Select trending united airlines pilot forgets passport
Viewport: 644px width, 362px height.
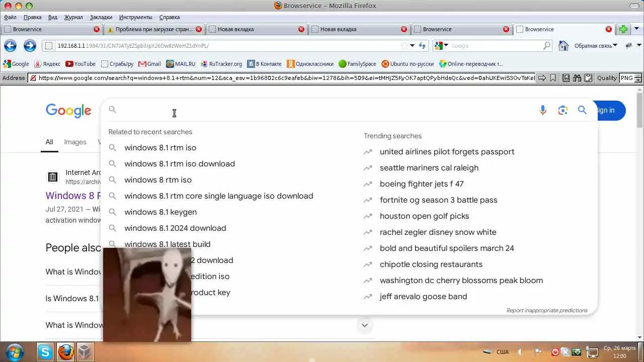[447, 152]
